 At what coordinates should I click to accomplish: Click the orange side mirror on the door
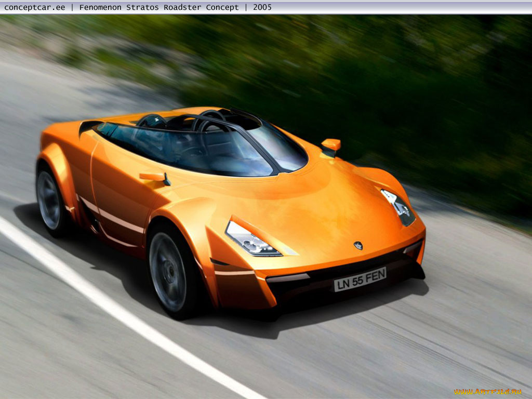(x=153, y=177)
